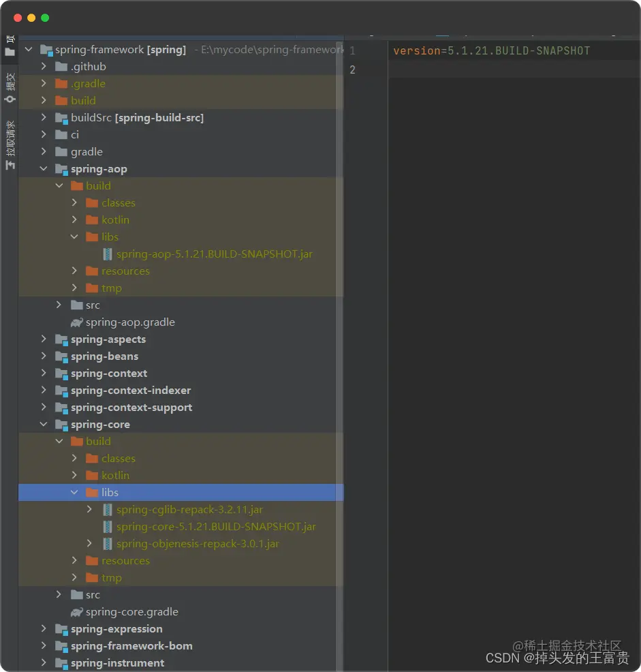Click the spring-context-support module folder icon
This screenshot has width=641, height=672.
(62, 408)
